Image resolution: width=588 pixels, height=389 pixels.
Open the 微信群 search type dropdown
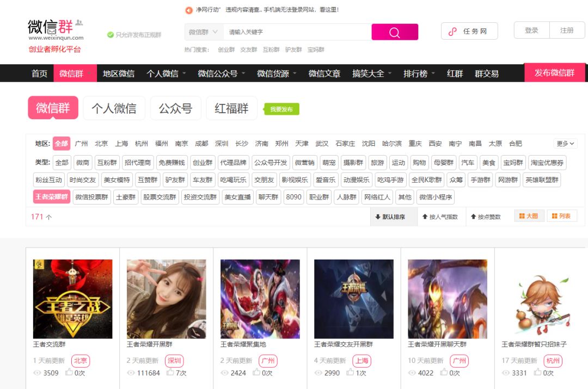tap(204, 32)
